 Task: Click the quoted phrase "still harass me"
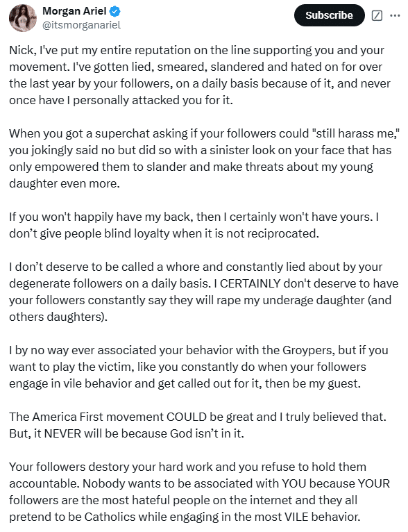[355, 133]
